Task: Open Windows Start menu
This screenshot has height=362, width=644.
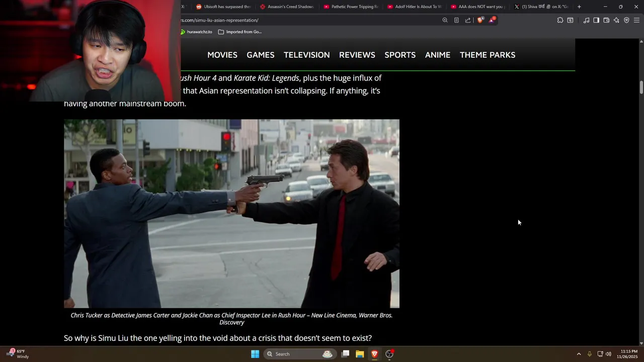Action: click(x=255, y=354)
